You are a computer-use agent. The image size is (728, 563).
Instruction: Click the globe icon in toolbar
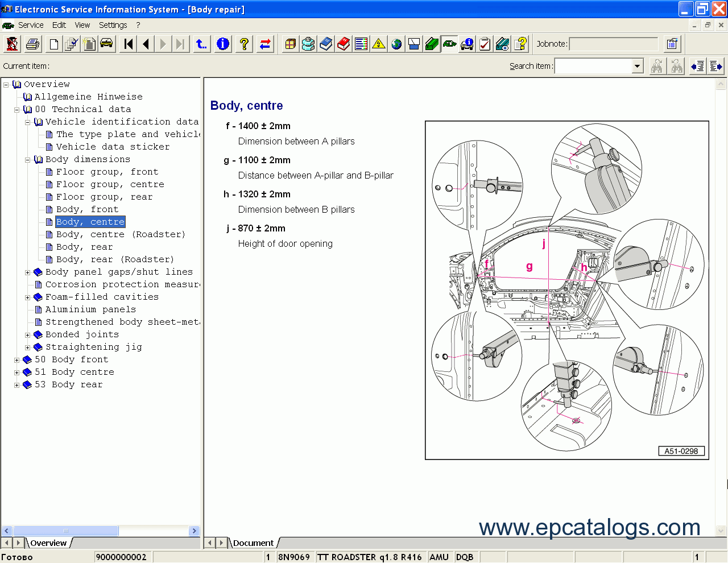396,44
